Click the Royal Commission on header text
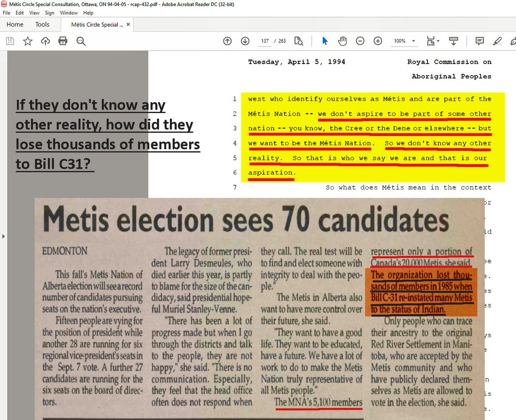The image size is (516, 420). [x=449, y=62]
